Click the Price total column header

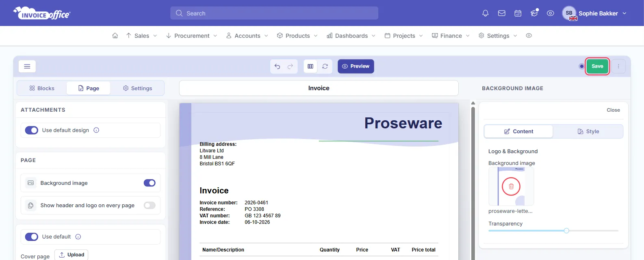coord(423,250)
